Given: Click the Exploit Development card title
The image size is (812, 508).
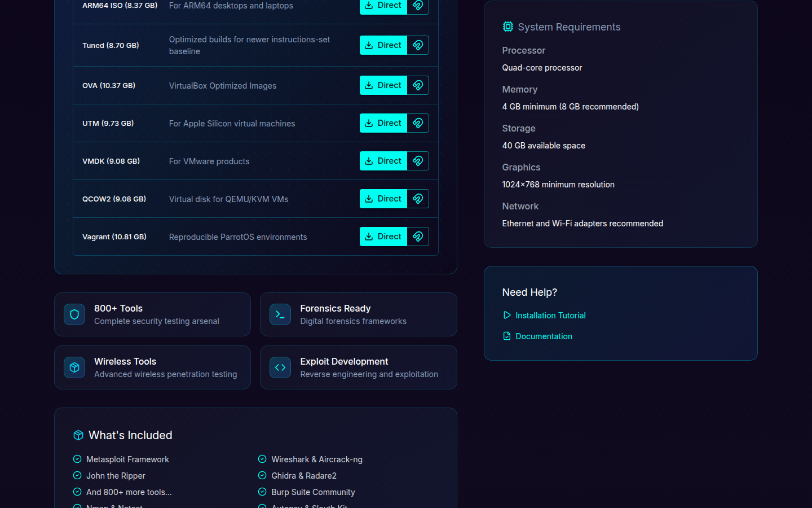Looking at the screenshot, I should (344, 361).
